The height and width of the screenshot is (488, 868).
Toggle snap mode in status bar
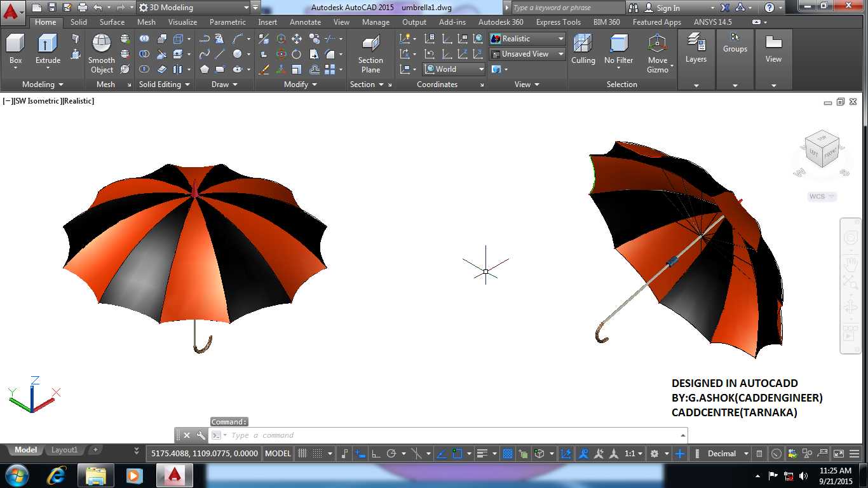tap(318, 454)
